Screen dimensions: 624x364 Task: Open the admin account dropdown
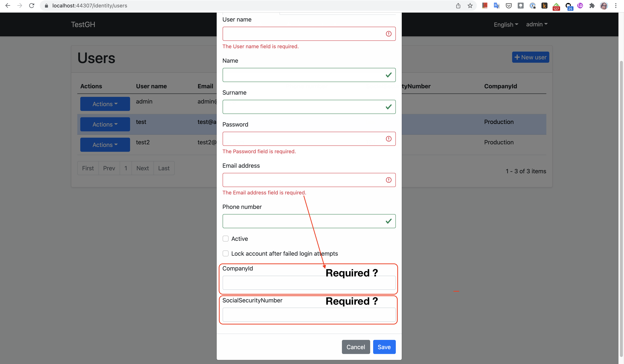[x=536, y=24]
